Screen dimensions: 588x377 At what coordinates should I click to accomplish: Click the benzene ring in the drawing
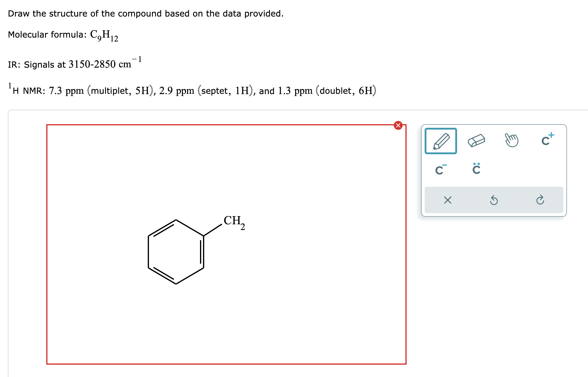pos(176,251)
